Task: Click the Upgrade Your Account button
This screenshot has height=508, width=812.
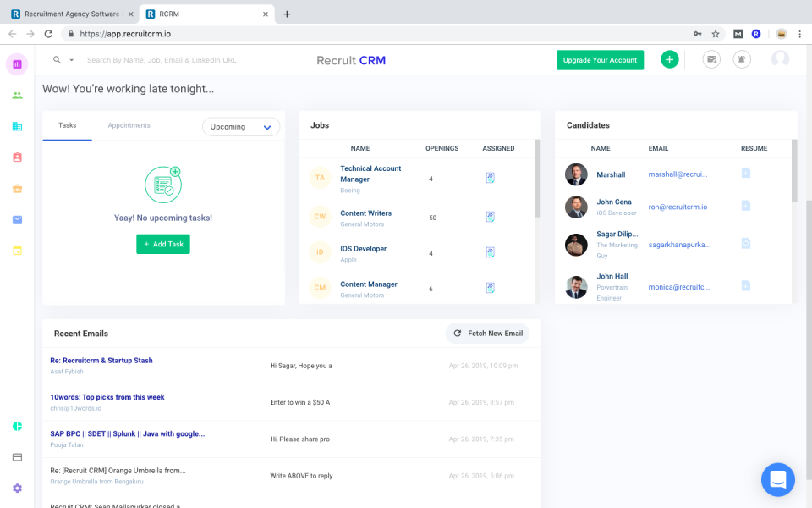Action: click(x=600, y=60)
